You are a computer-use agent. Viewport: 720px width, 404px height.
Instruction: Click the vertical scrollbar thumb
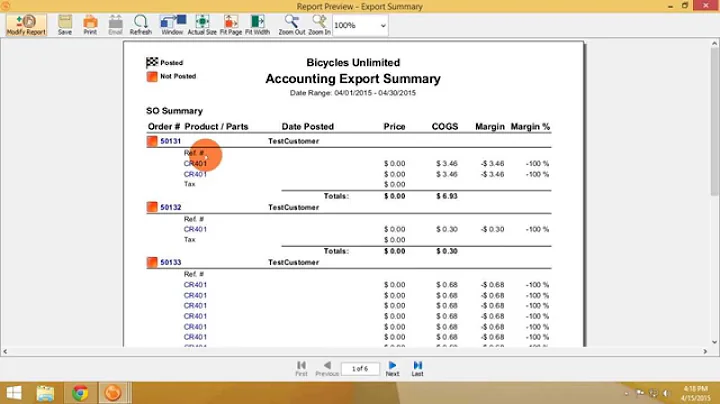pyautogui.click(x=714, y=122)
